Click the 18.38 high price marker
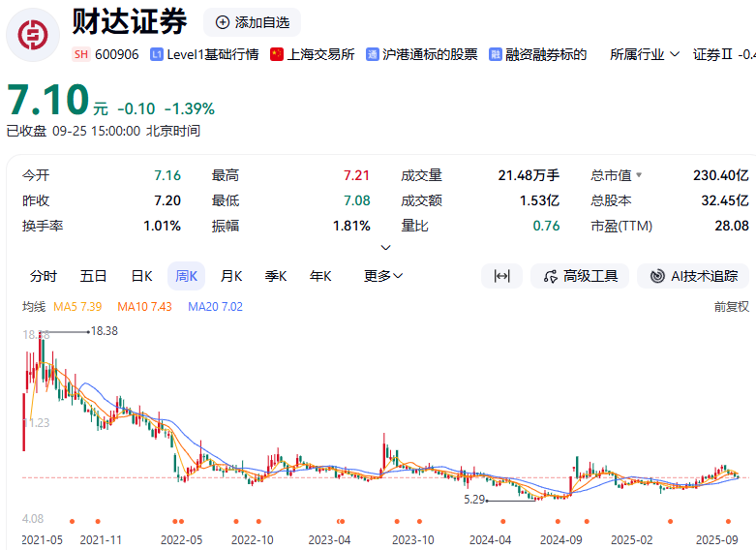 tap(103, 331)
